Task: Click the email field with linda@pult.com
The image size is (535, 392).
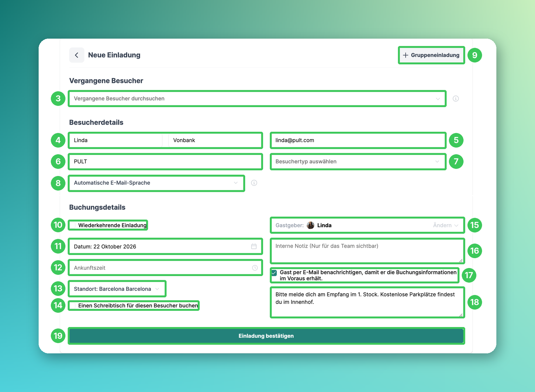Action: pyautogui.click(x=358, y=141)
